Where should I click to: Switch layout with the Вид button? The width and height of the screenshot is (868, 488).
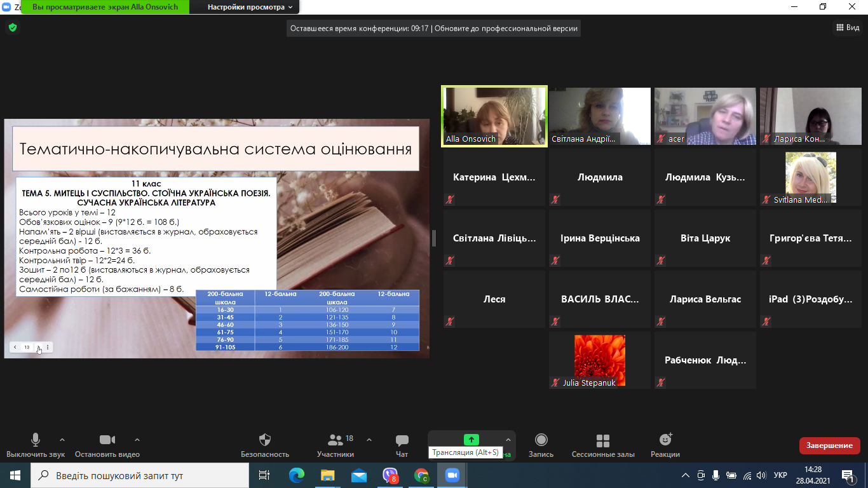pos(847,27)
